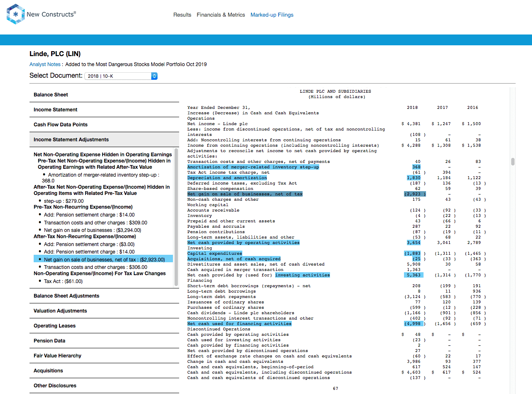Click the New Constructs hexagon logo

tap(15, 14)
